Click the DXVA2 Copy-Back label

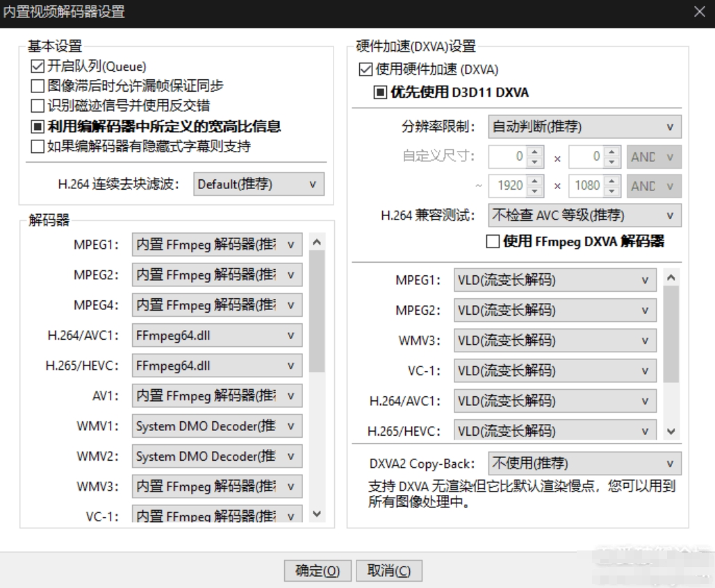[422, 464]
